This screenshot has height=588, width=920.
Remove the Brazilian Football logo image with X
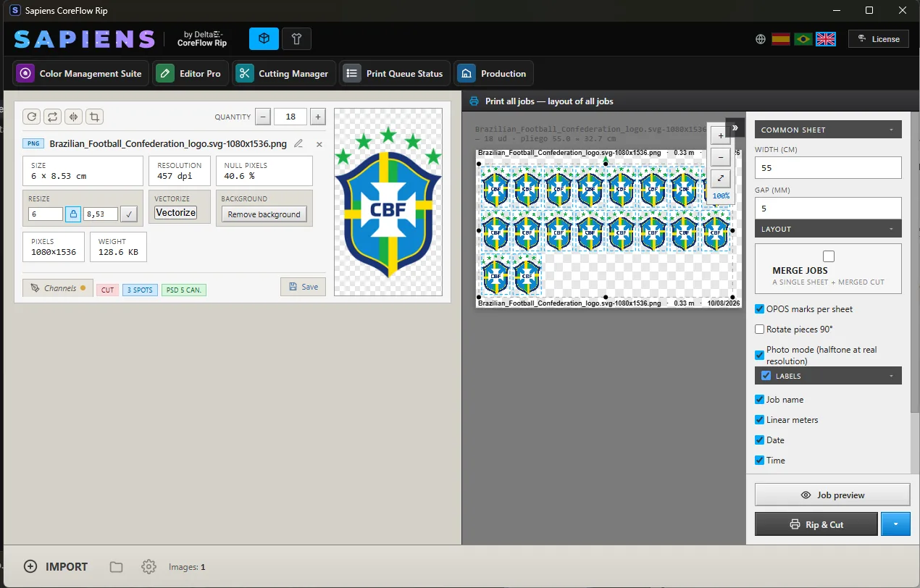(319, 144)
